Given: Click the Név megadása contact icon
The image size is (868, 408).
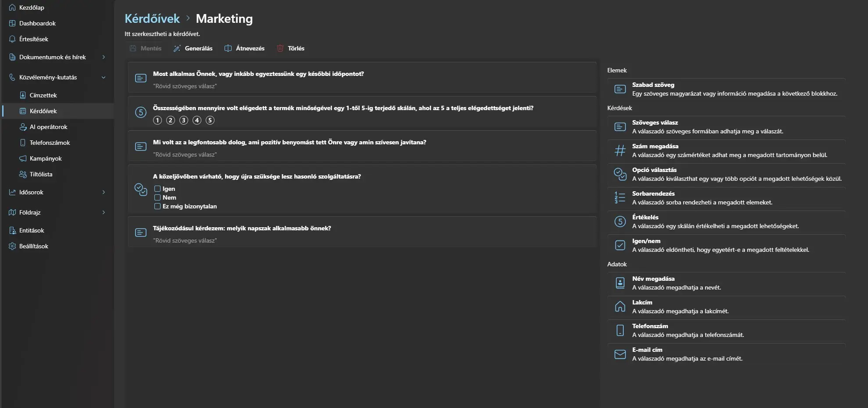Looking at the screenshot, I should pos(620,283).
